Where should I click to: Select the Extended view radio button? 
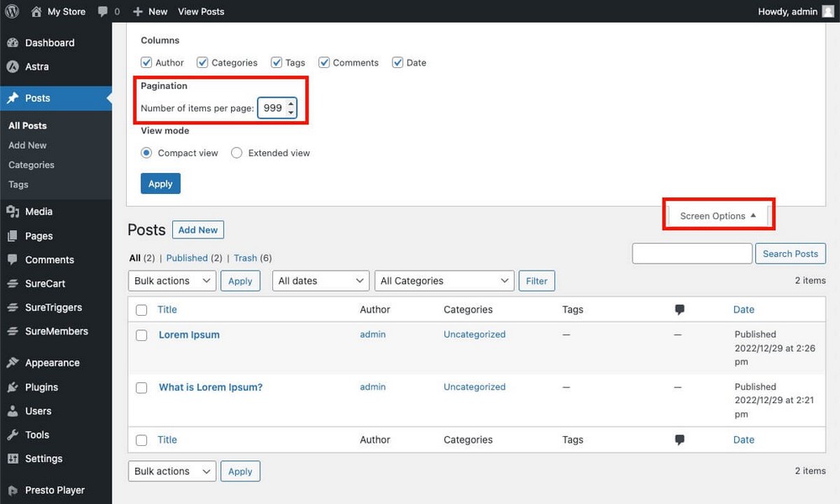pos(236,153)
